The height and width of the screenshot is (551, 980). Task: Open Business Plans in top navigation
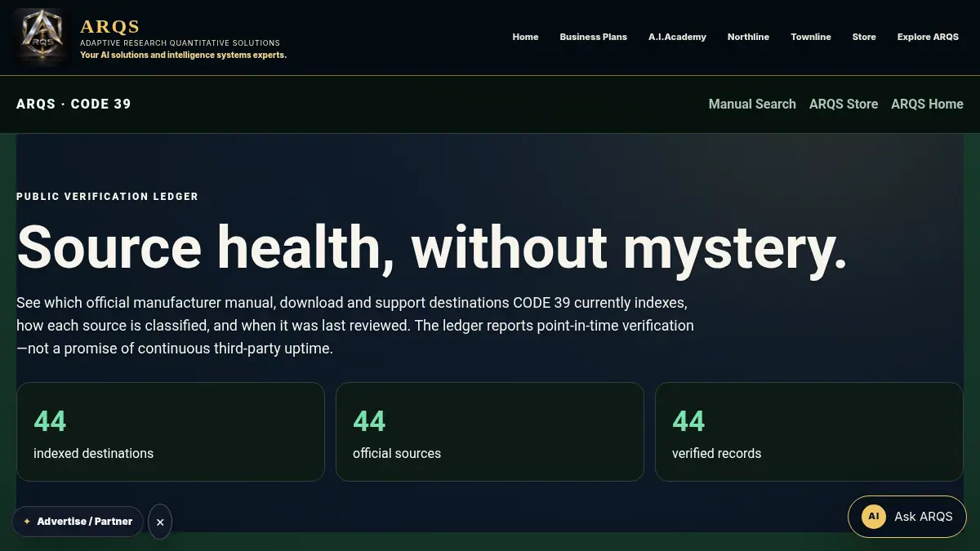[593, 37]
